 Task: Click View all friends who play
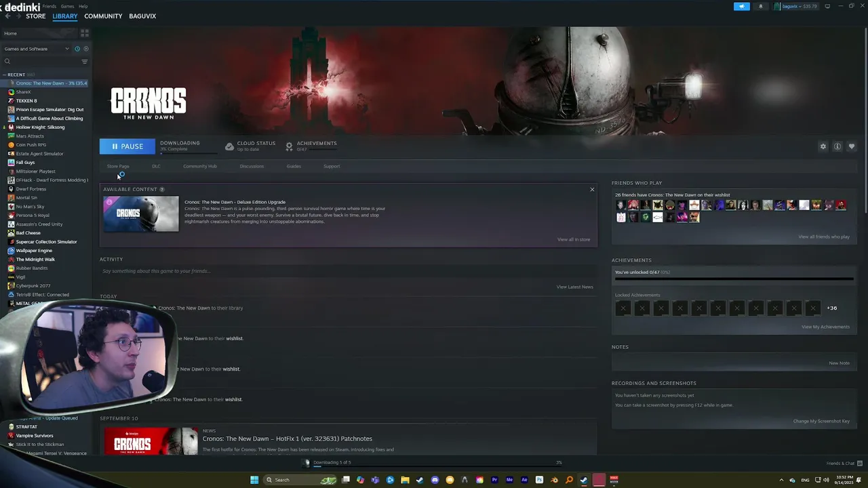click(824, 237)
